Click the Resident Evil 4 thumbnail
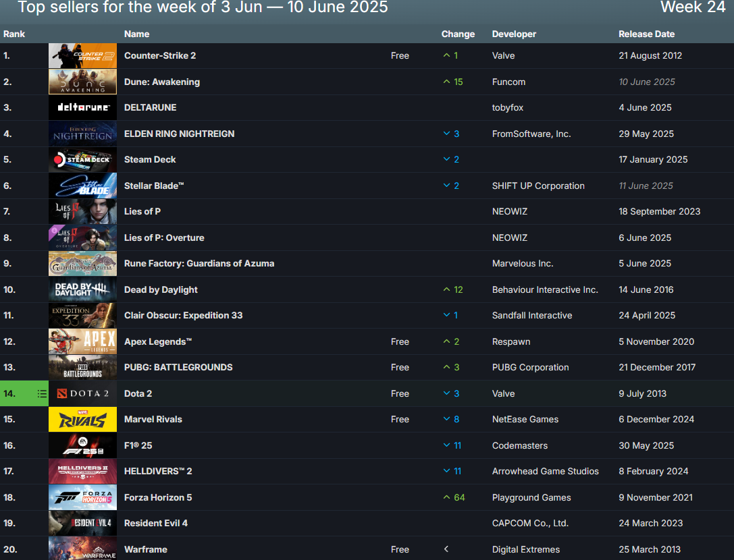The height and width of the screenshot is (560, 734). tap(83, 523)
